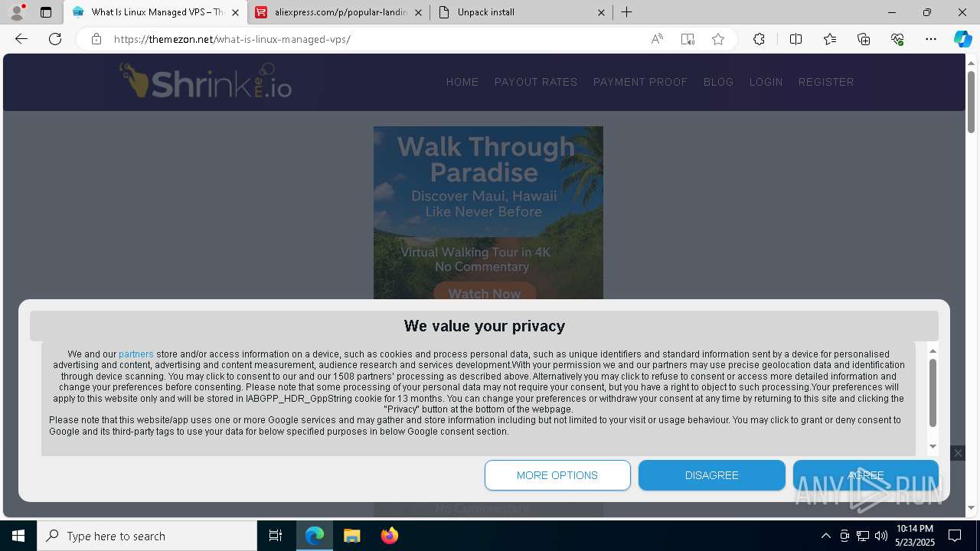
Task: Open Split screen icon
Action: pyautogui.click(x=795, y=39)
